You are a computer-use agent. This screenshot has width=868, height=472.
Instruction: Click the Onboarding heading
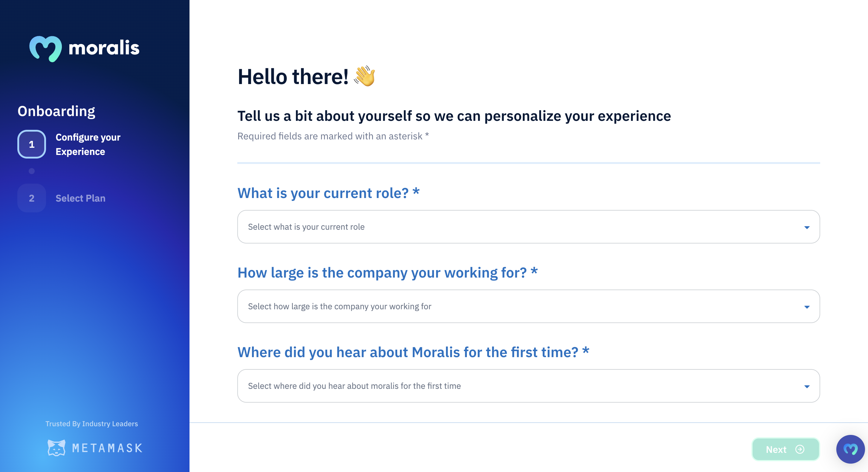(56, 111)
